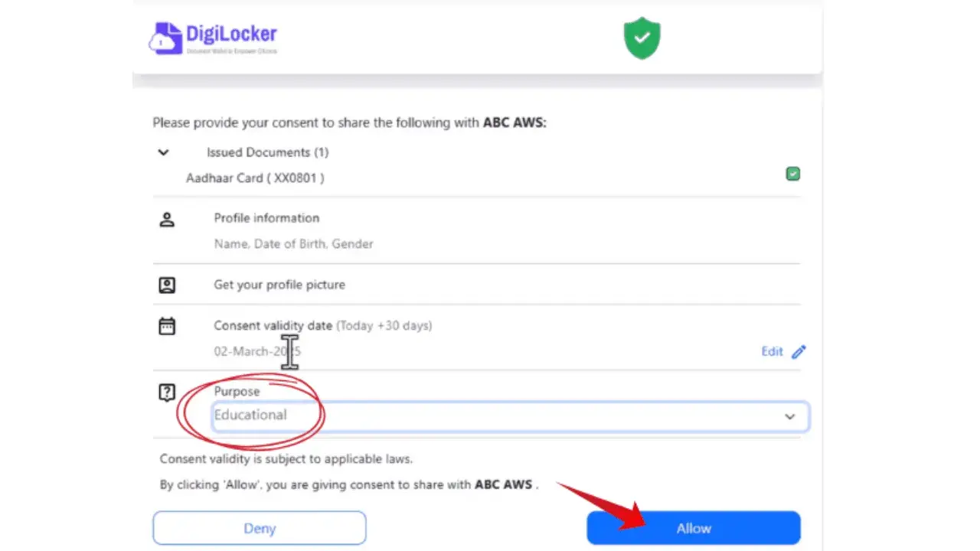Click the Purpose question mark icon
980x551 pixels.
tap(167, 393)
